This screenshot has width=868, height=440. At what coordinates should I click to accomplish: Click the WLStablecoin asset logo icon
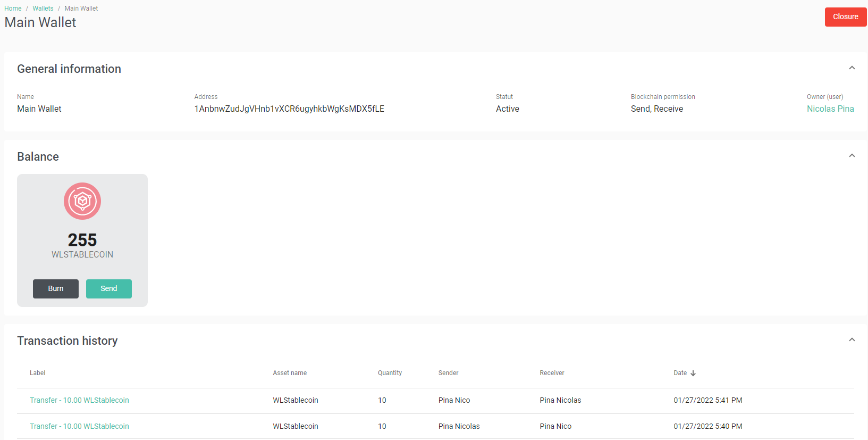[82, 201]
